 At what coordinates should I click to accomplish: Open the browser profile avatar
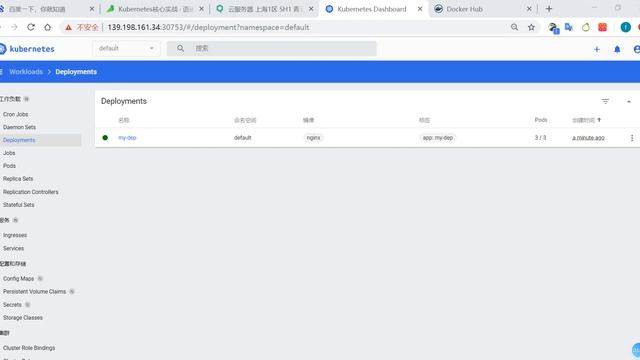[x=625, y=27]
